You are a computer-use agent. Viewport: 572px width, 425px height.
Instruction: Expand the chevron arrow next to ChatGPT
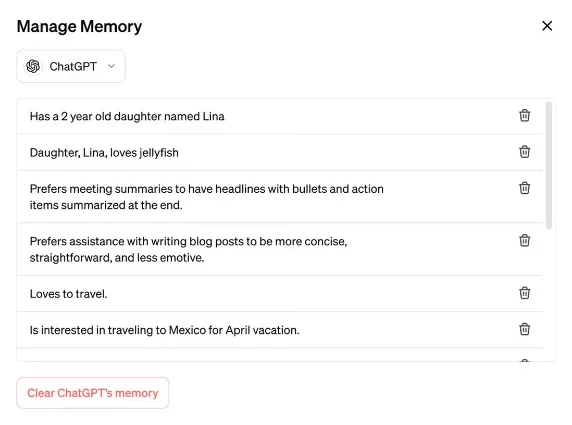click(111, 66)
